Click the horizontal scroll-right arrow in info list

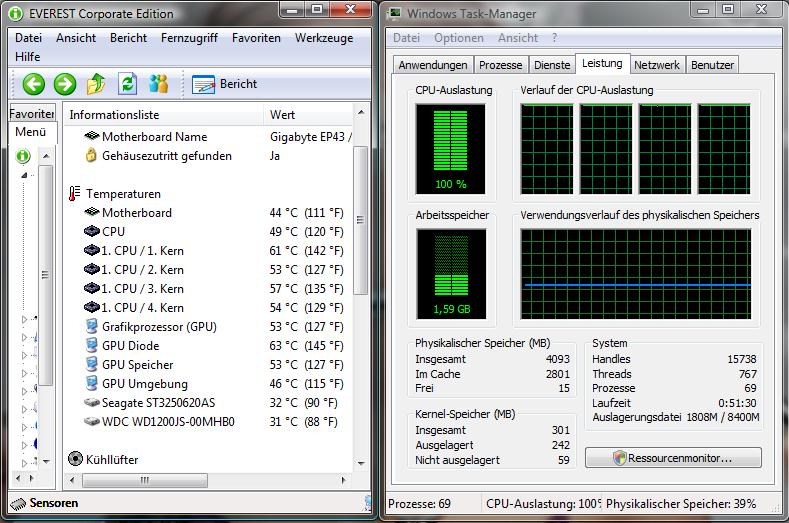[x=344, y=480]
